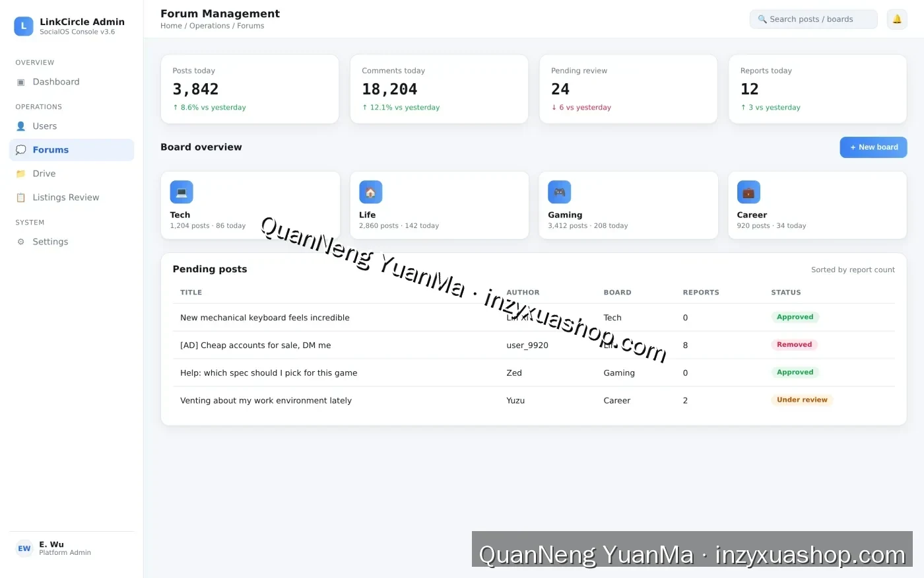Focus the Search posts / boards field

tap(813, 19)
